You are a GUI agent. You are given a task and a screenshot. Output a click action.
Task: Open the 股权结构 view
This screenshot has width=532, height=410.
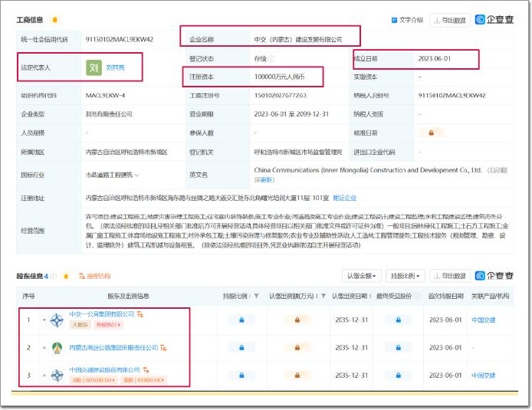97,276
